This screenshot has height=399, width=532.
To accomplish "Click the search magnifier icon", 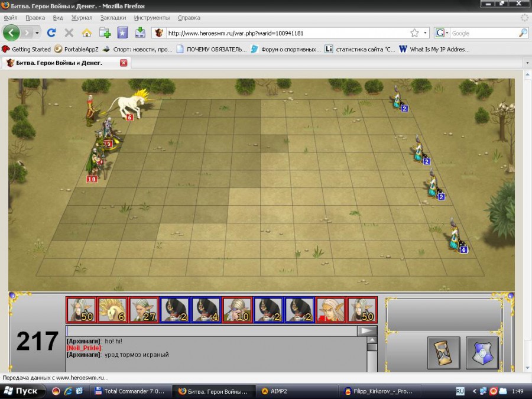I will [x=524, y=33].
